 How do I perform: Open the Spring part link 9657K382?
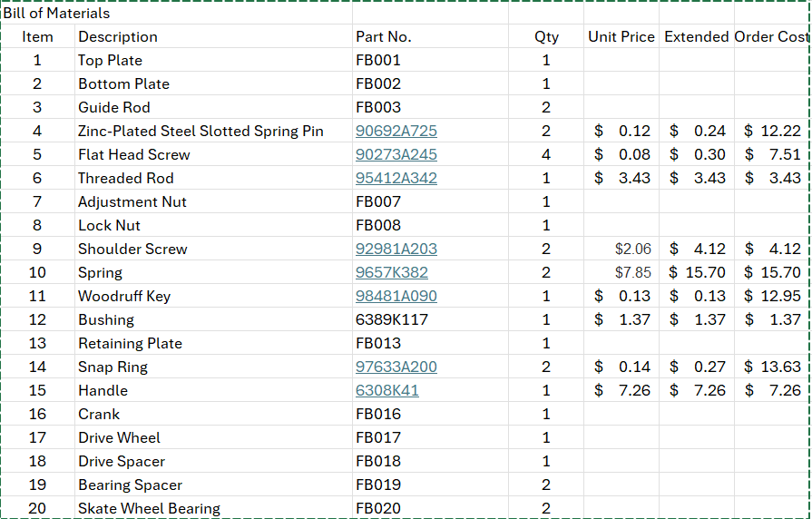pyautogui.click(x=391, y=272)
